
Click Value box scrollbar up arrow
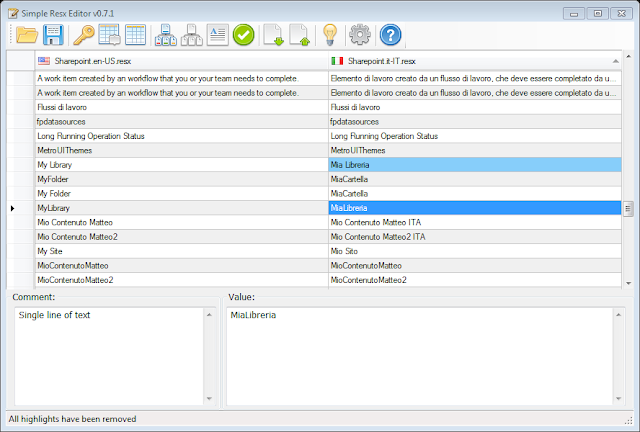pos(618,314)
